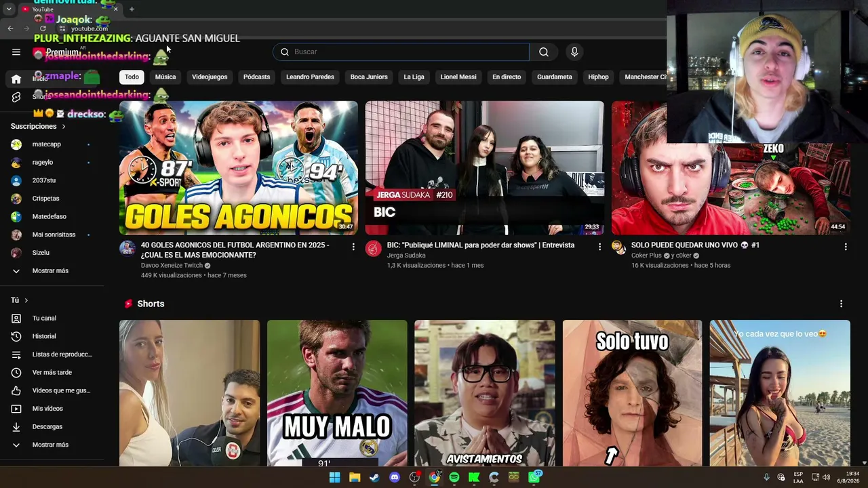This screenshot has height=488, width=868.
Task: Select the Música filter chip
Action: [165, 77]
